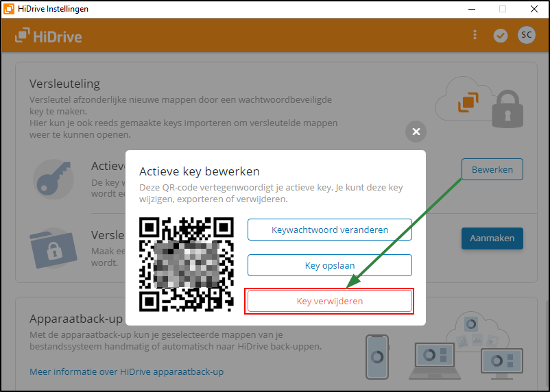Viewport: 550px width, 392px height.
Task: Maximize the HiDrive Instellingen window
Action: click(x=503, y=9)
